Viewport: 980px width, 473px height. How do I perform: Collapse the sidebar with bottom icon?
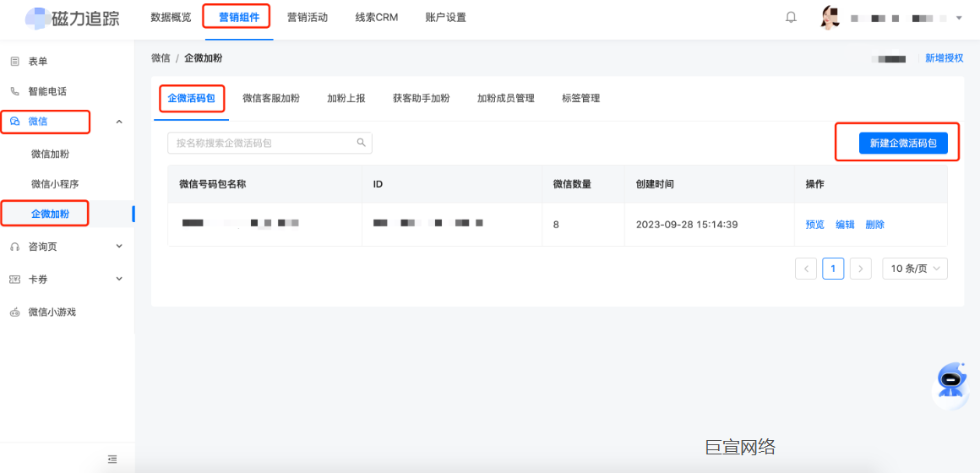point(112,459)
